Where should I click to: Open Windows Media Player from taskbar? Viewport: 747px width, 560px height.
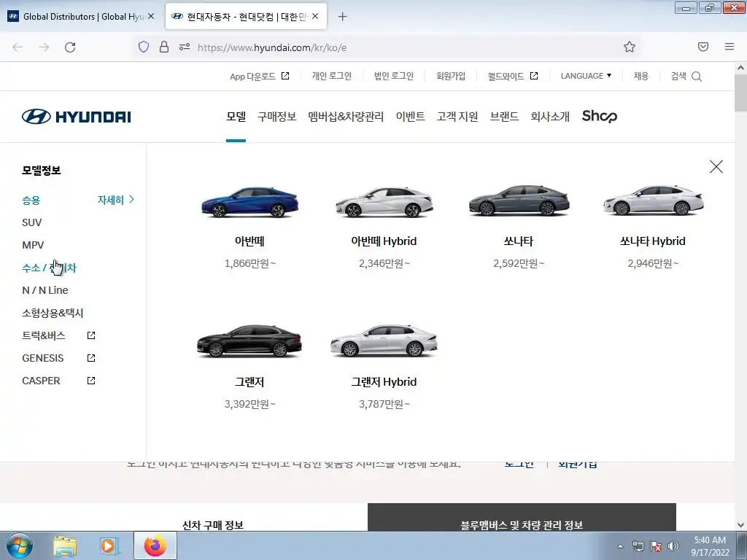(109, 546)
